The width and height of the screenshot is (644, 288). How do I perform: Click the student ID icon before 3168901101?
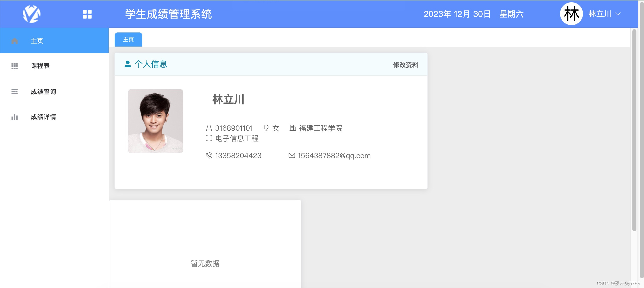(209, 128)
